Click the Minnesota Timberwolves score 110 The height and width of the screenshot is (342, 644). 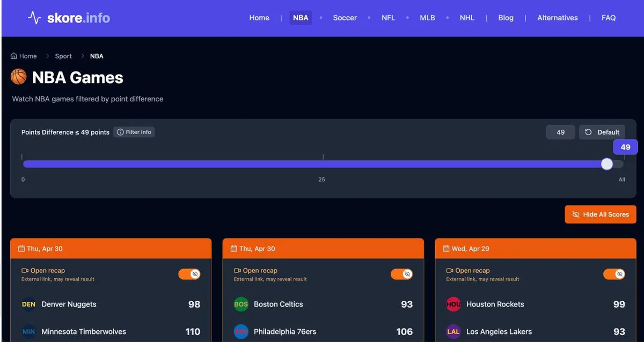(x=193, y=331)
